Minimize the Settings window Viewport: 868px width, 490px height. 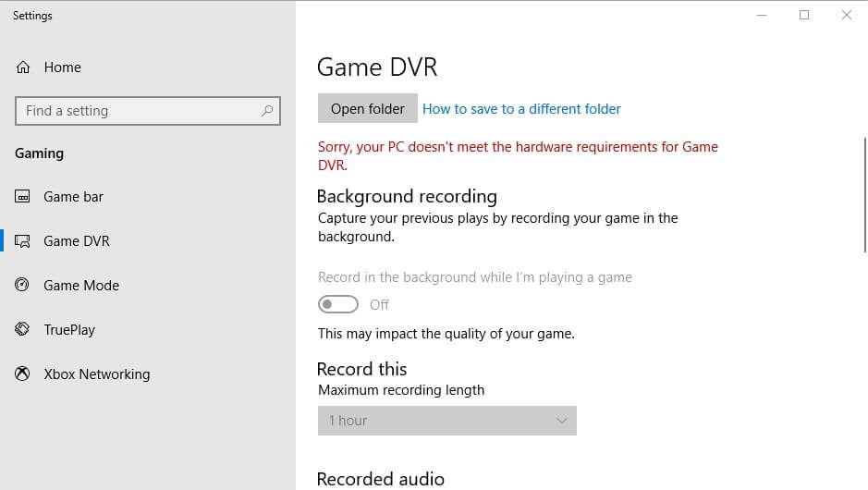762,15
